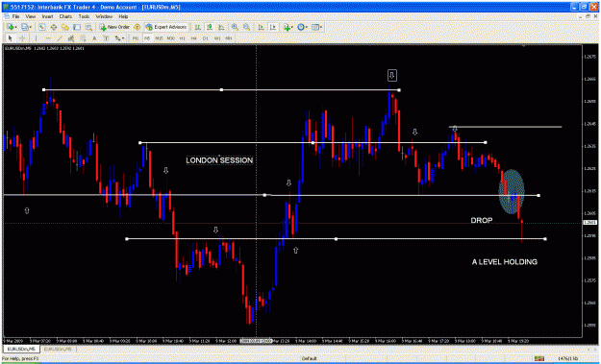Select the Equidistant Channel tool
The height and width of the screenshot is (364, 601).
coord(71,38)
